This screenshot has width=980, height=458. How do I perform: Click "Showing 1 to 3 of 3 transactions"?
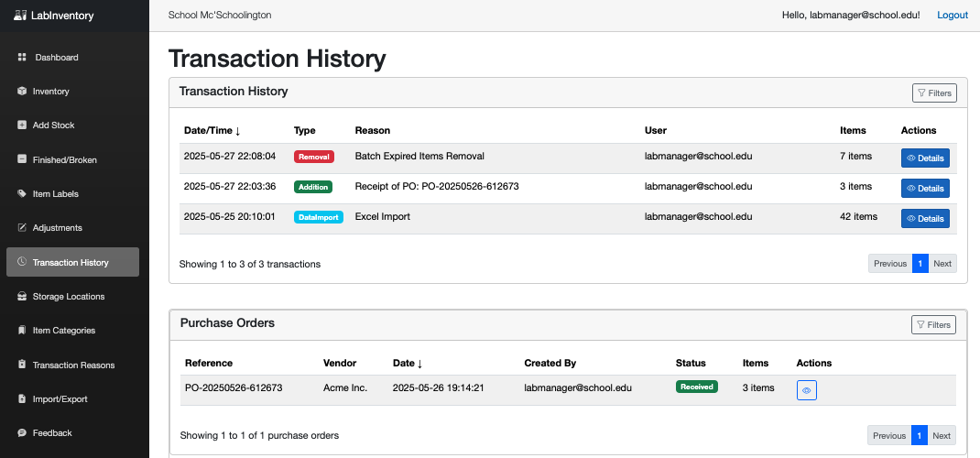250,265
